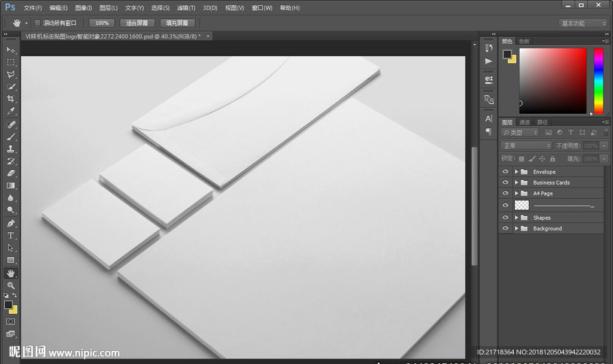This screenshot has height=364, width=613.
Task: Open the blend mode 正常 dropdown
Action: [526, 145]
